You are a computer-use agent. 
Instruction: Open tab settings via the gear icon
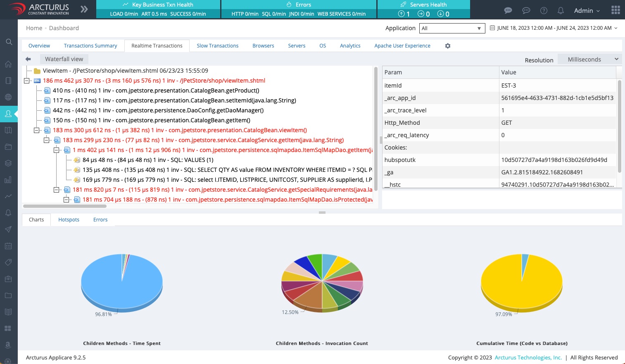pos(448,45)
